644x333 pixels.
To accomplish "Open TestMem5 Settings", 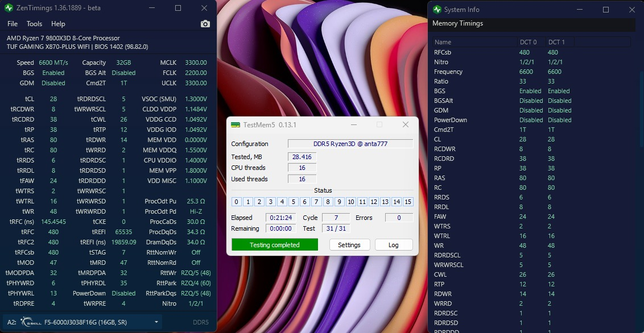I will coord(349,245).
